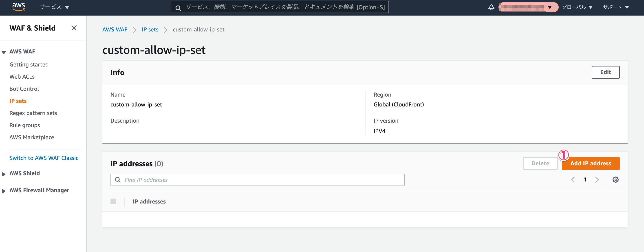
Task: Toggle the select-all IP addresses checkbox
Action: tap(113, 201)
